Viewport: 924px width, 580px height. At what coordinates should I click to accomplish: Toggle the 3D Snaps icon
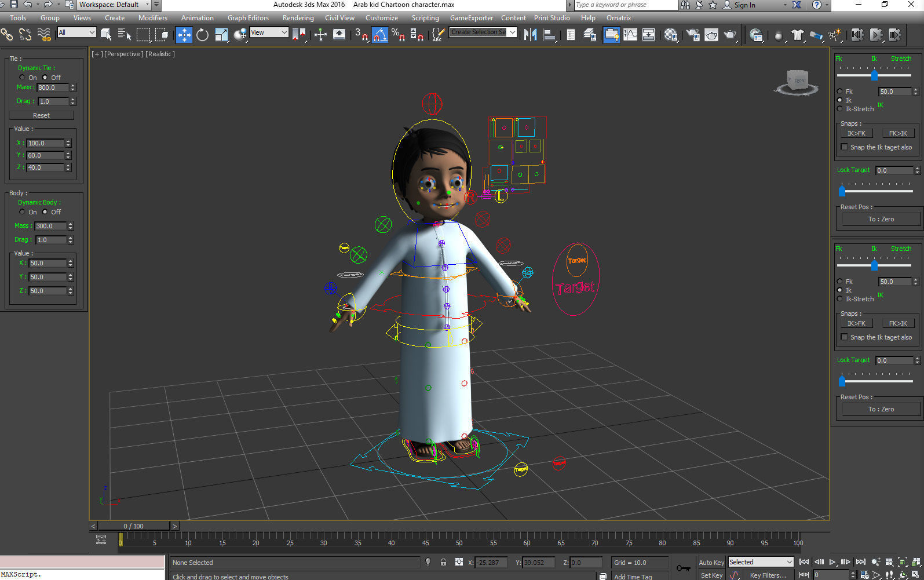coord(361,35)
